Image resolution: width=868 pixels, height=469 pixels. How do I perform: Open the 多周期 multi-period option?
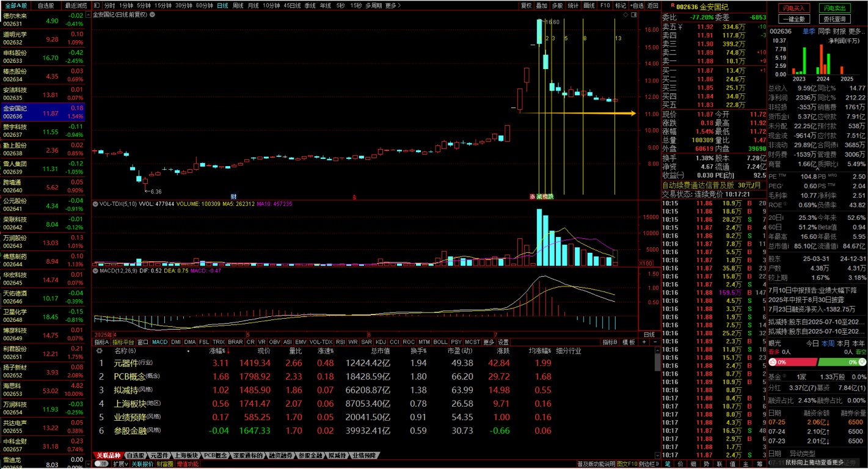point(374,5)
